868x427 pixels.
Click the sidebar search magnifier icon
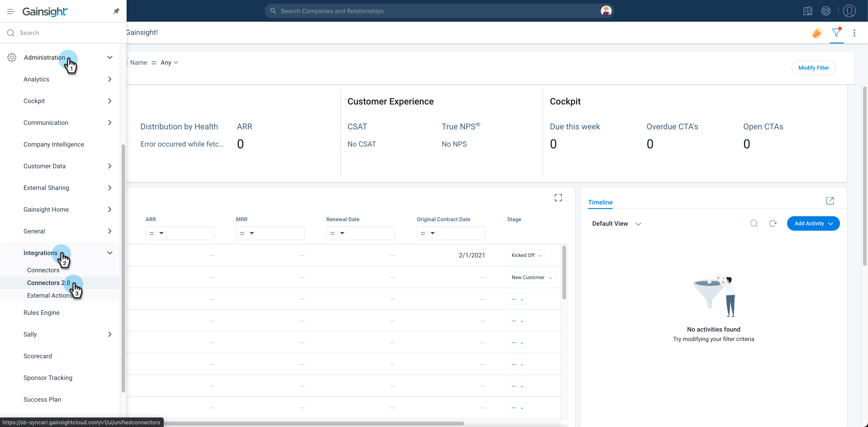click(11, 33)
